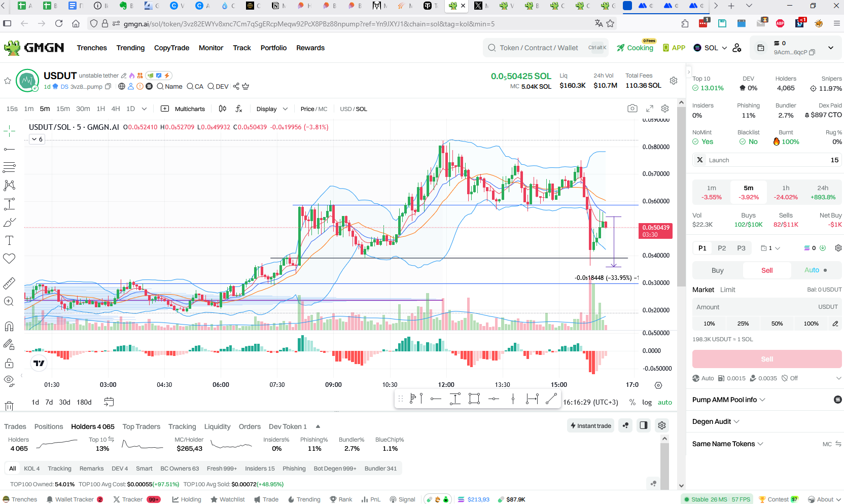Select the crosshair cursor tool
Screen dimensions: 844x504
coord(9,131)
